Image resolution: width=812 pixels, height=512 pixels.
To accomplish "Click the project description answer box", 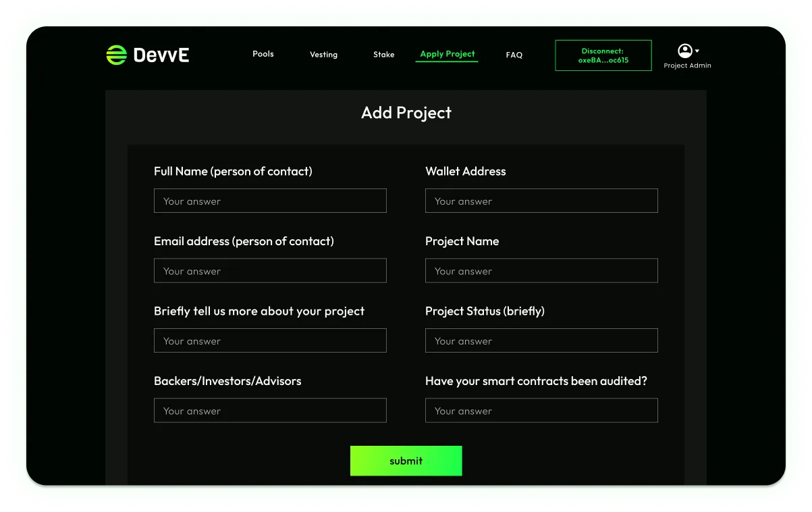I will tap(270, 340).
